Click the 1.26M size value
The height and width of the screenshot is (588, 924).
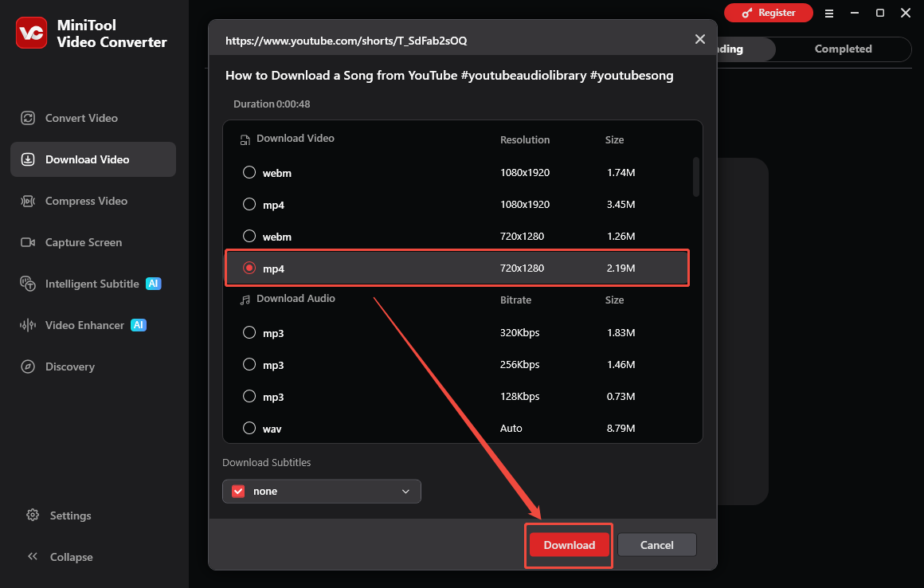pyautogui.click(x=621, y=237)
